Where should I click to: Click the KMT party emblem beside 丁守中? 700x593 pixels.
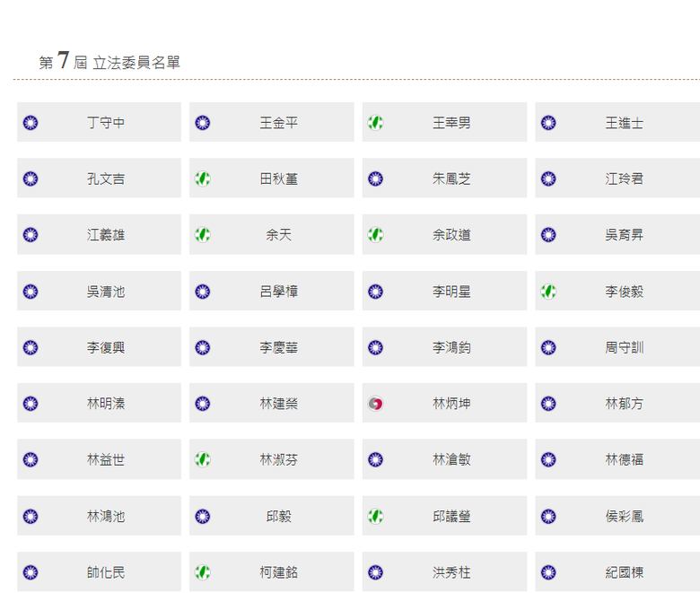click(x=31, y=123)
